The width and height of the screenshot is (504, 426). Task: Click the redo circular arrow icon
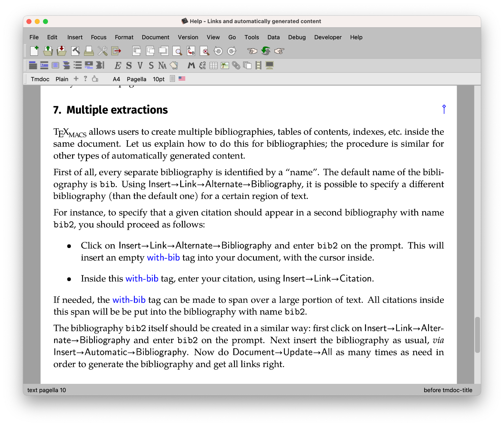pos(232,51)
